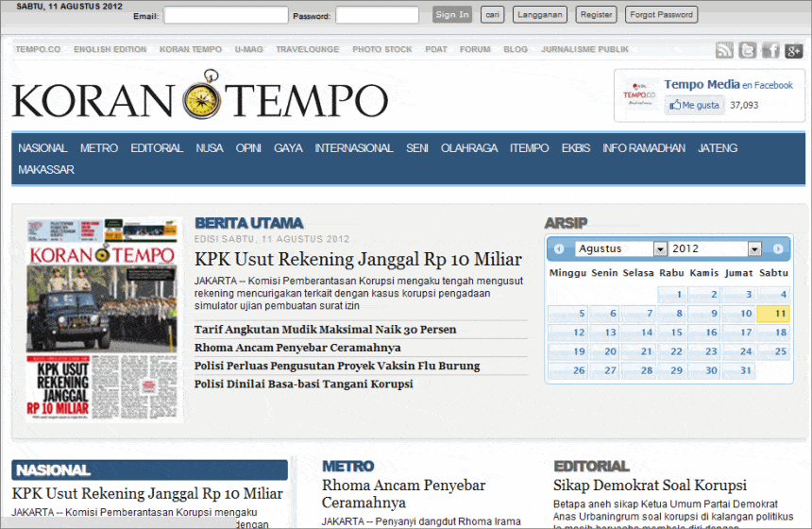This screenshot has height=529, width=812.
Task: Open FORUM top link
Action: coord(475,49)
